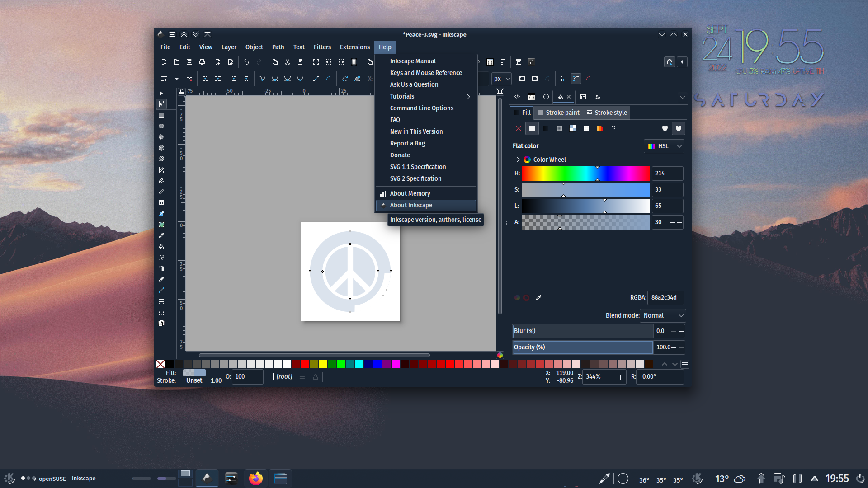Open the Filters menu

click(322, 47)
